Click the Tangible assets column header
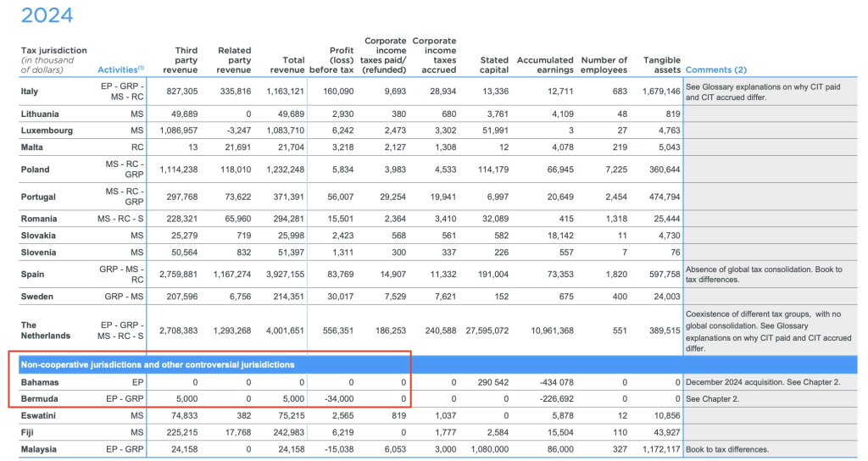The image size is (868, 461). coord(661,64)
